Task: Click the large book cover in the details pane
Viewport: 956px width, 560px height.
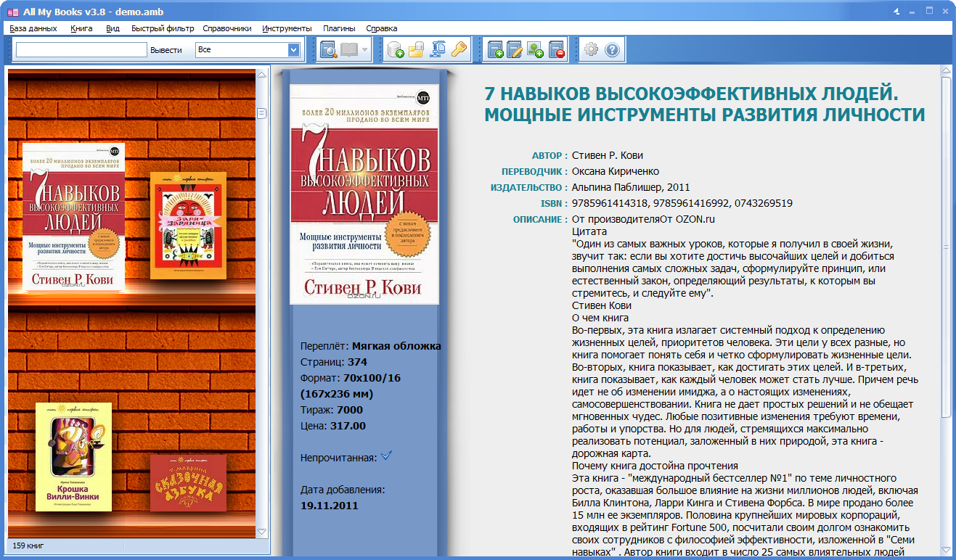Action: (364, 194)
